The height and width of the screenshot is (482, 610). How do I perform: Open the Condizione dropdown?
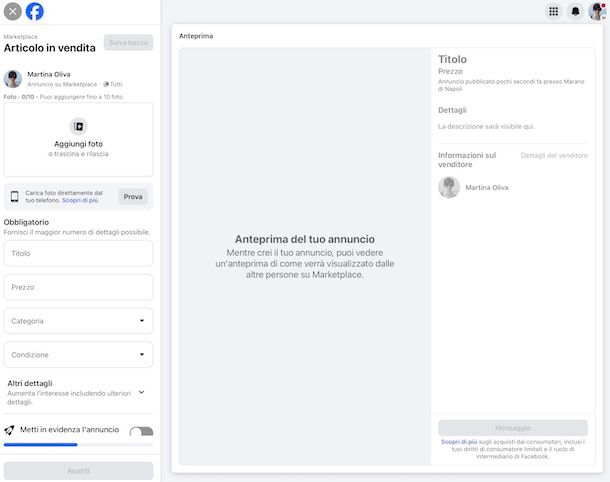(79, 355)
